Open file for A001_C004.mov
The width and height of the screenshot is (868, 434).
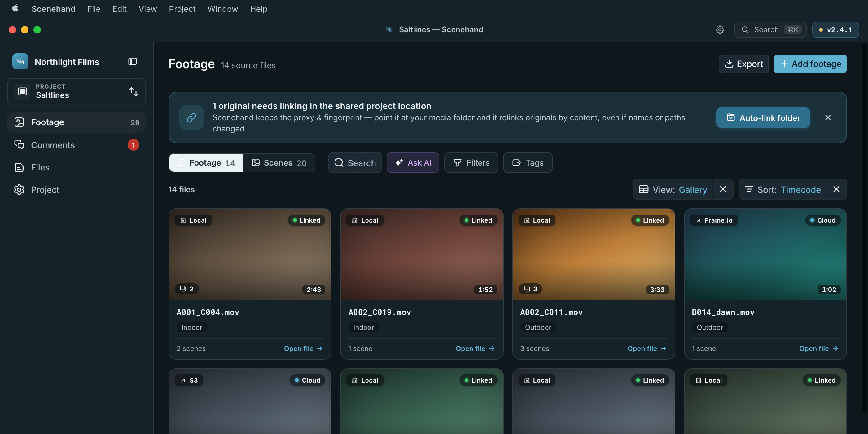click(303, 348)
